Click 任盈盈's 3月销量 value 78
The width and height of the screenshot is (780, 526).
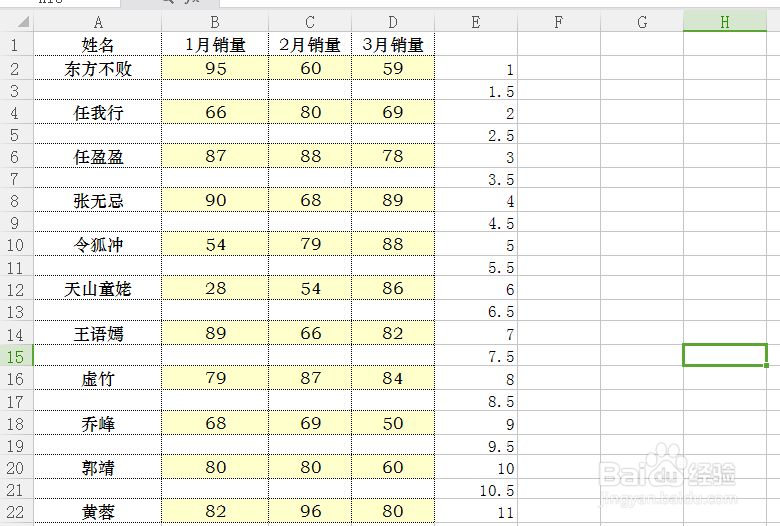tap(393, 156)
